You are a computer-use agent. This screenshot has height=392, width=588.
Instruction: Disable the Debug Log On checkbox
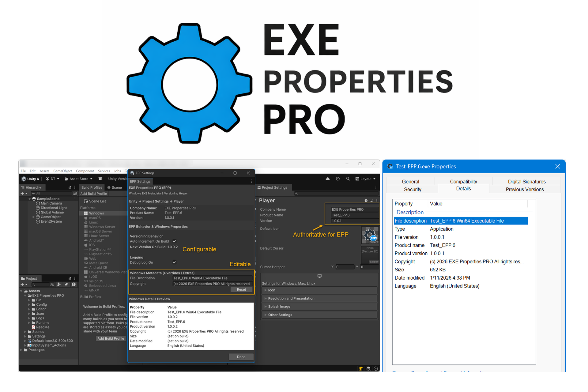[x=174, y=262]
